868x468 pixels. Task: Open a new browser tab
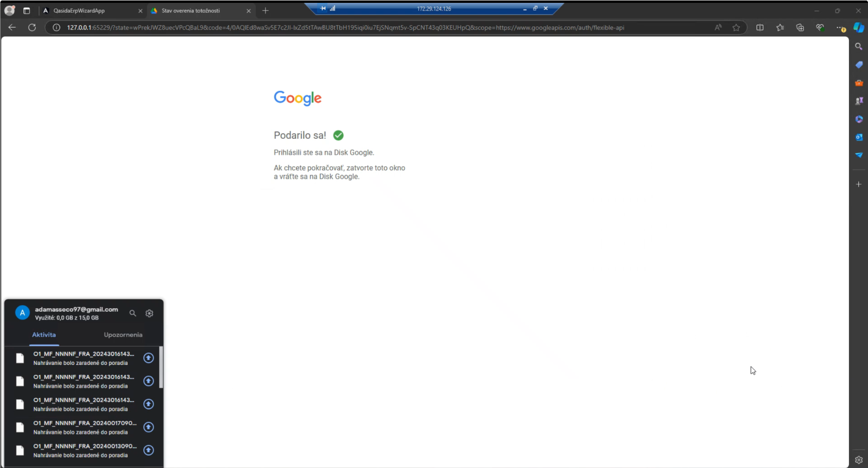265,10
